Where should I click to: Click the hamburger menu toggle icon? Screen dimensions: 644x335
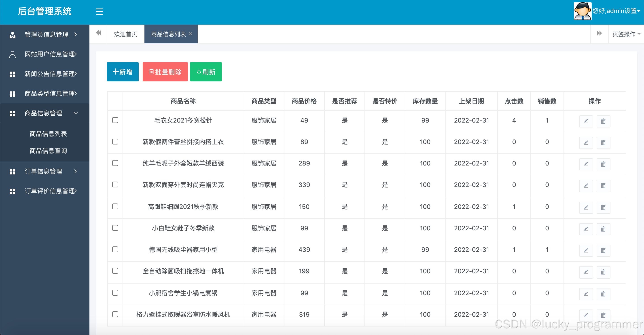click(99, 11)
